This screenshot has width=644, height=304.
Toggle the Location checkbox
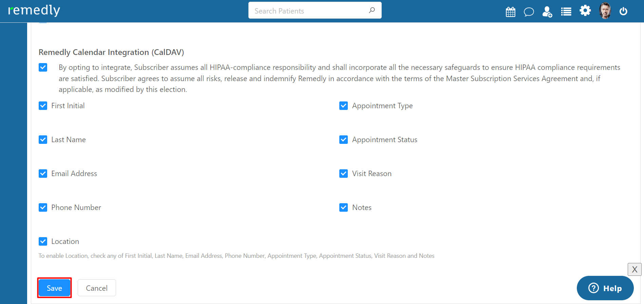[x=43, y=241]
